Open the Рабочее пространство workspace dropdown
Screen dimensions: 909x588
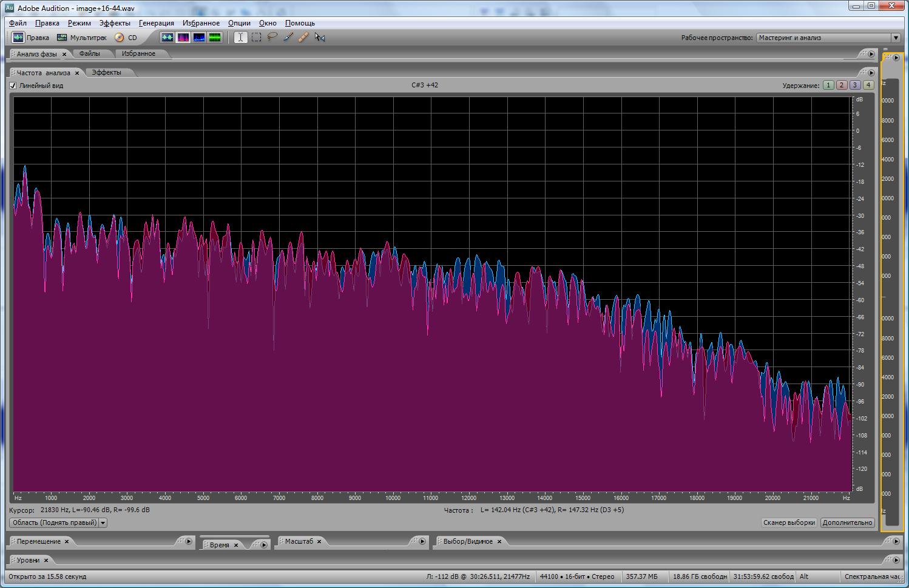pyautogui.click(x=896, y=38)
